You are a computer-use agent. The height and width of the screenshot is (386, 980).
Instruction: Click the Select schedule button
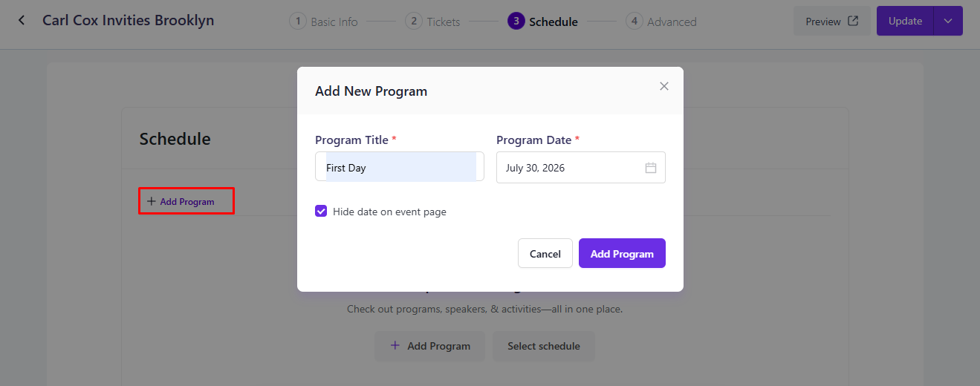tap(544, 346)
